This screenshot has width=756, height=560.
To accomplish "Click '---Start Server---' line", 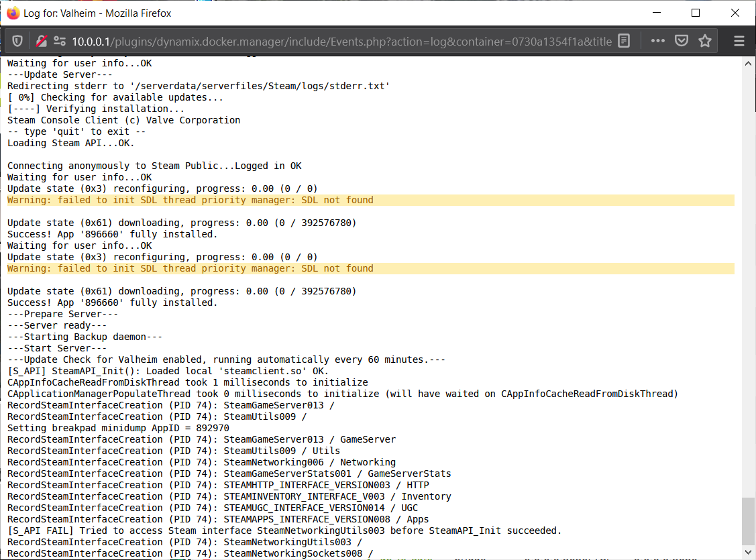I will (57, 349).
